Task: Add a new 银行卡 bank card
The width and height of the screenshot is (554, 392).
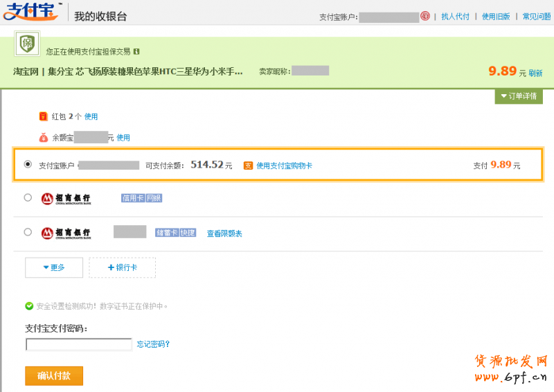Action: tap(122, 267)
